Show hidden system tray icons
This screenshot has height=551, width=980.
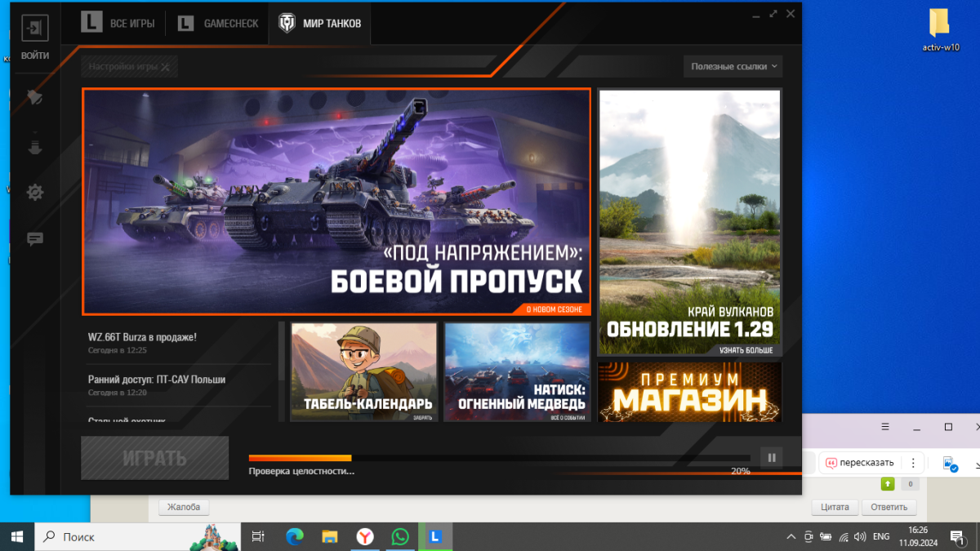[x=790, y=536]
